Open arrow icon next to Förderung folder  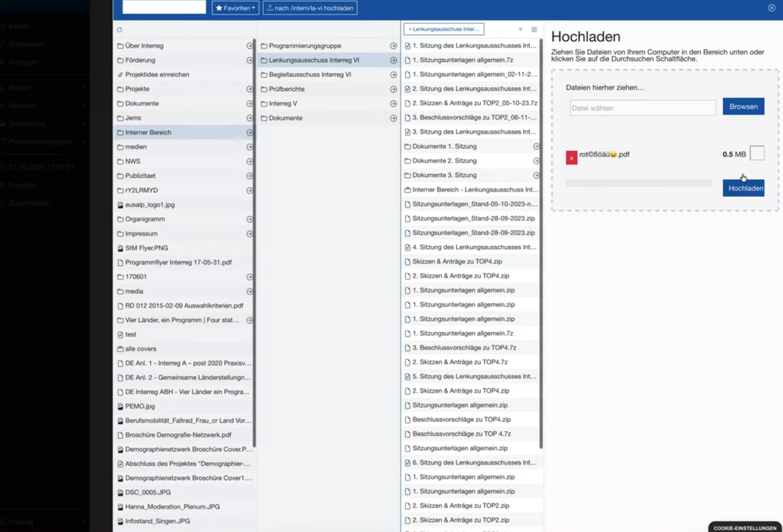tap(249, 60)
